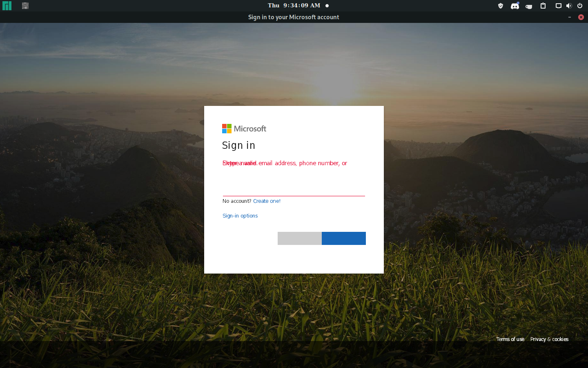Open the power menu icon
Screen dimensions: 588x368
pyautogui.click(x=580, y=6)
